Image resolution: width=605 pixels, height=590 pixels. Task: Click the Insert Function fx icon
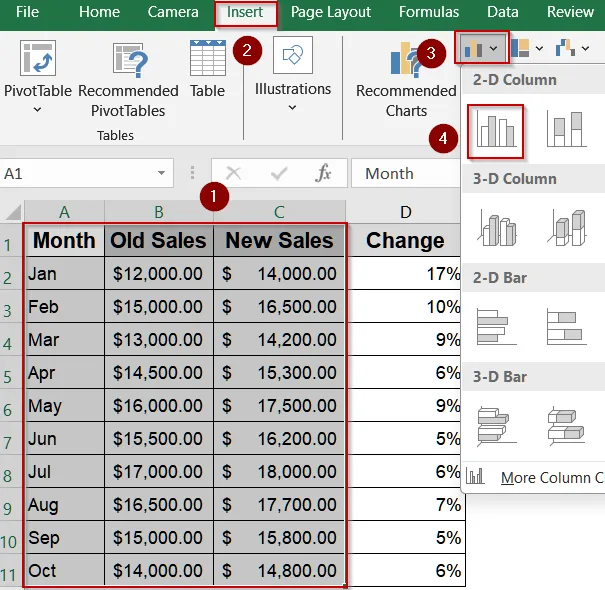click(x=323, y=173)
